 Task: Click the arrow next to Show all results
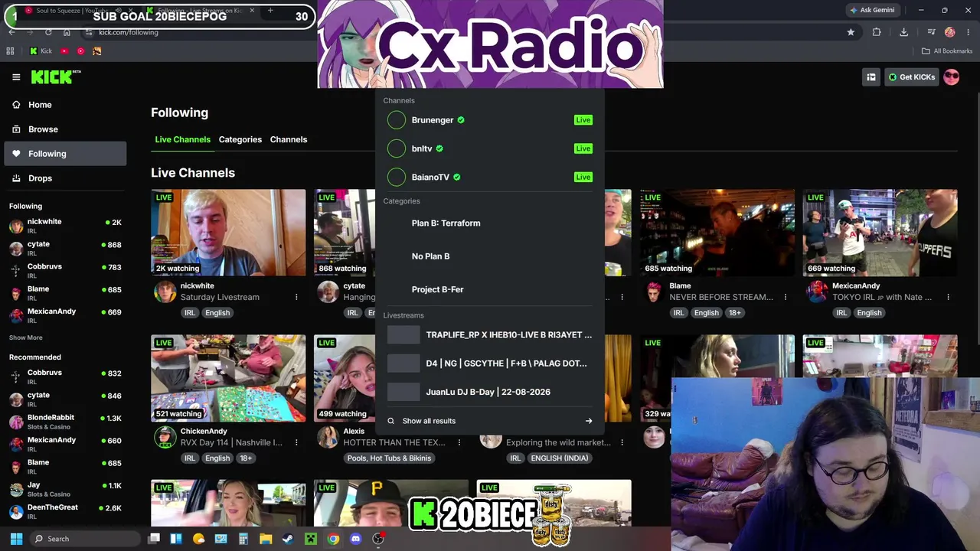pyautogui.click(x=589, y=421)
